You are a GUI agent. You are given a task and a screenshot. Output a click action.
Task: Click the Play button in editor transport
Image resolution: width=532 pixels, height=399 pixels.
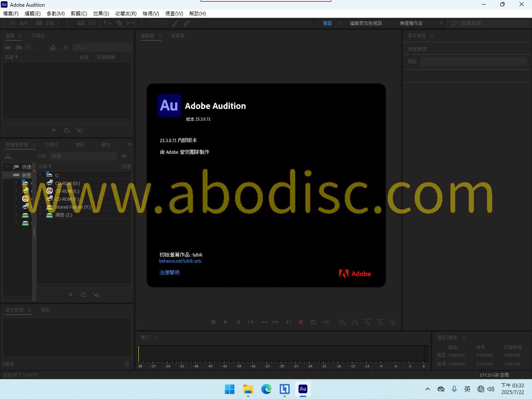click(x=226, y=322)
